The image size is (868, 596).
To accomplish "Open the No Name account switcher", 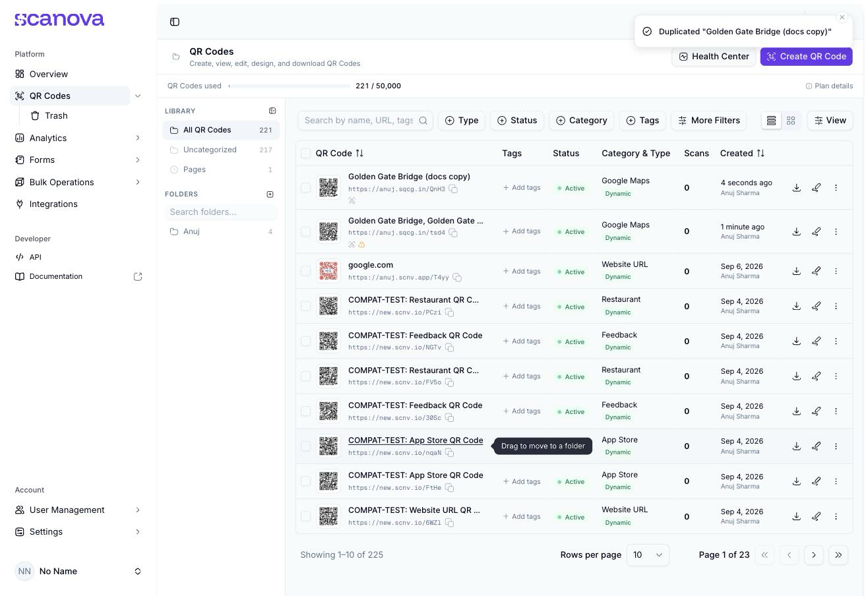I will tap(78, 571).
